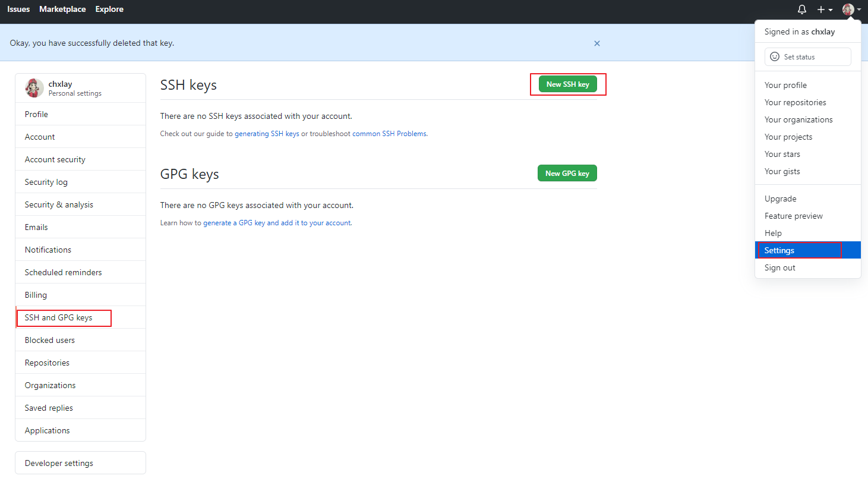Go to Marketplace in top navigation
The width and height of the screenshot is (868, 485).
(62, 9)
